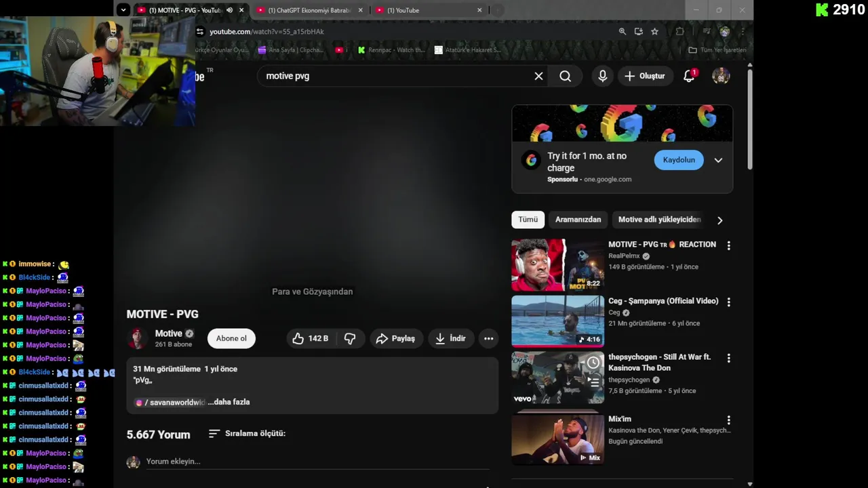
Task: Close the (1) YouTube tab
Action: 479,10
